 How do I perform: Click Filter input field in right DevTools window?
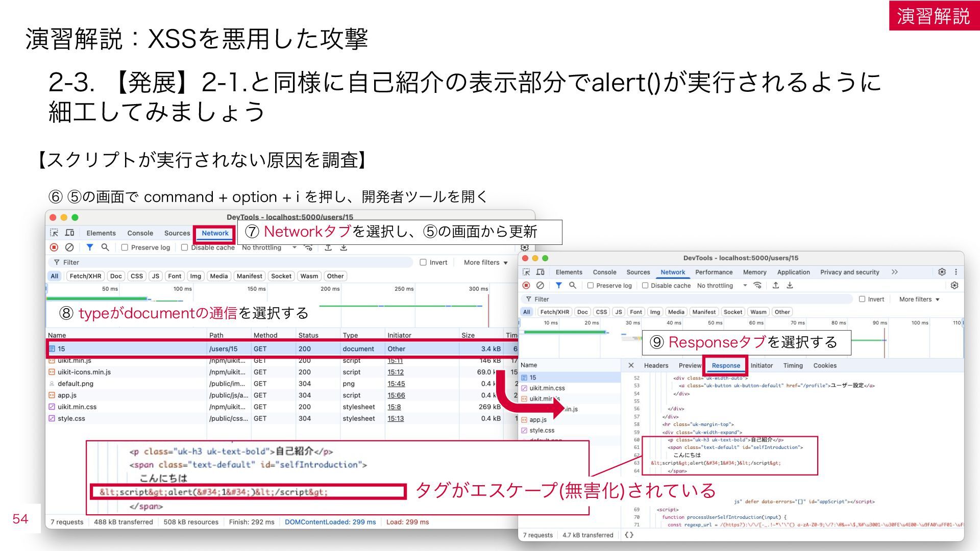coord(688,299)
